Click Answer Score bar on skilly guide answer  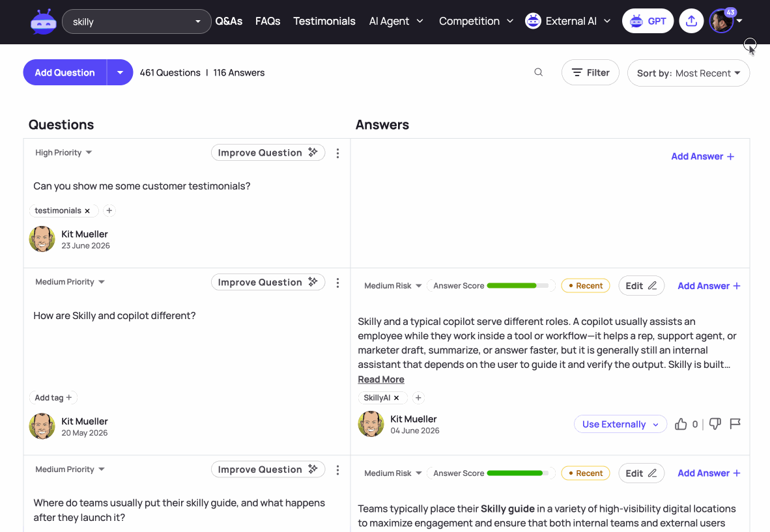518,473
